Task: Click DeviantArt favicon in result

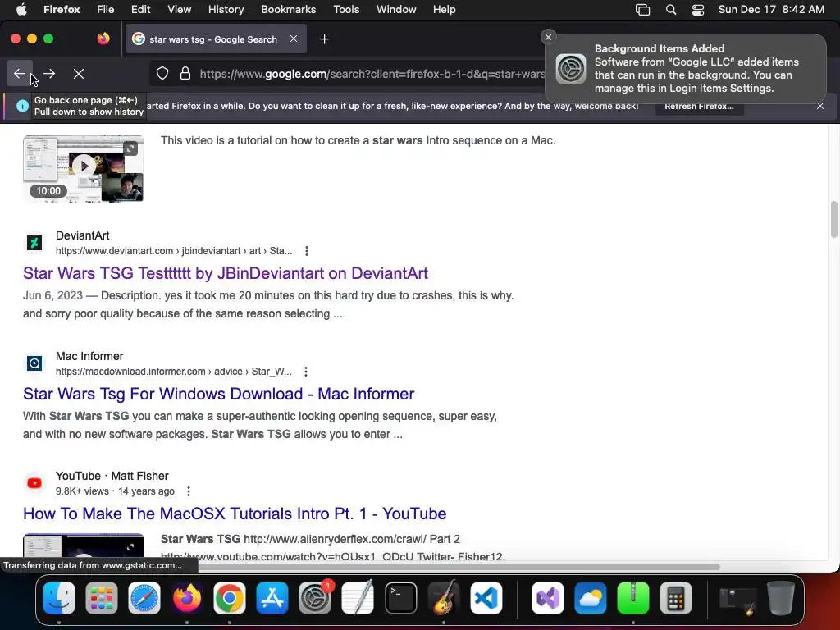Action: (x=34, y=243)
